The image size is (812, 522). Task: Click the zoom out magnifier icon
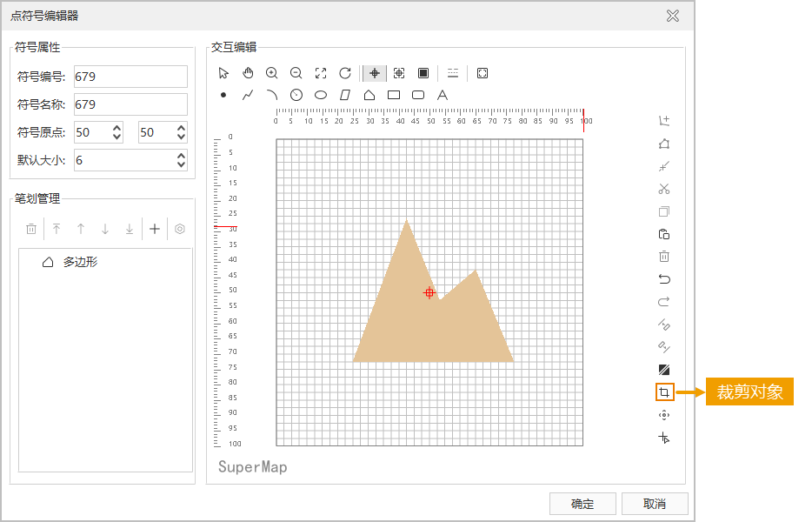point(296,73)
